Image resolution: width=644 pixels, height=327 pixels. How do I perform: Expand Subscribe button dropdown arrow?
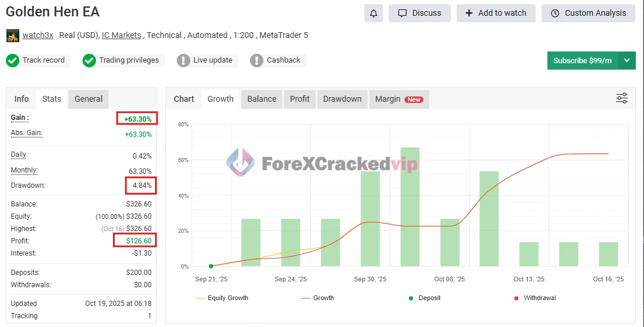(x=627, y=60)
